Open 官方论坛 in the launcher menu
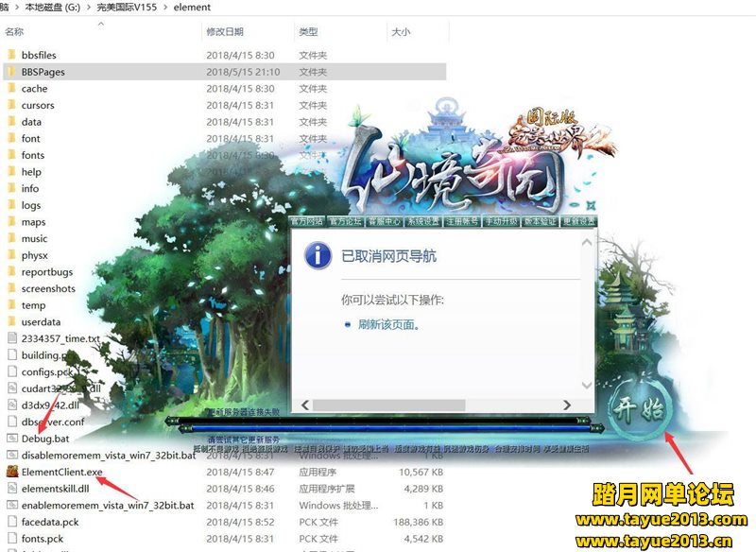 pyautogui.click(x=345, y=221)
